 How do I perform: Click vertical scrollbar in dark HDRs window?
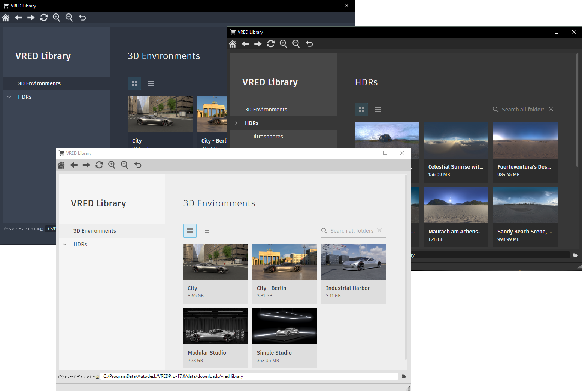pyautogui.click(x=577, y=110)
